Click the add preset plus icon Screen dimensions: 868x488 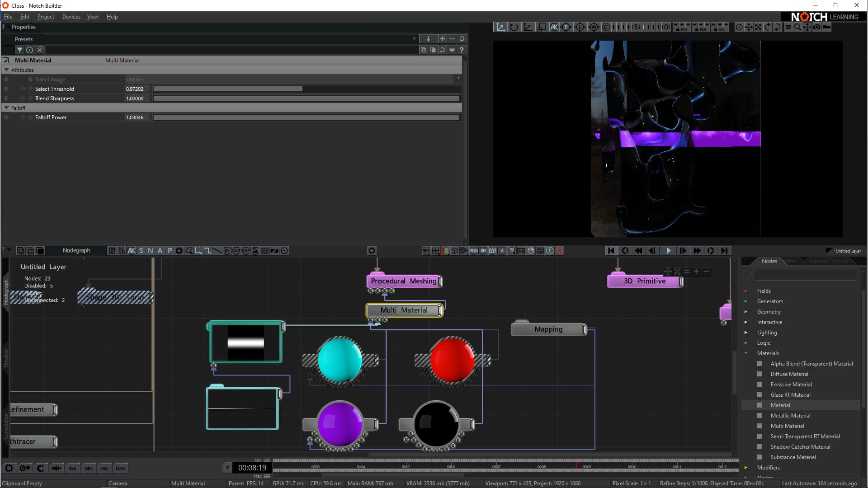click(x=442, y=39)
